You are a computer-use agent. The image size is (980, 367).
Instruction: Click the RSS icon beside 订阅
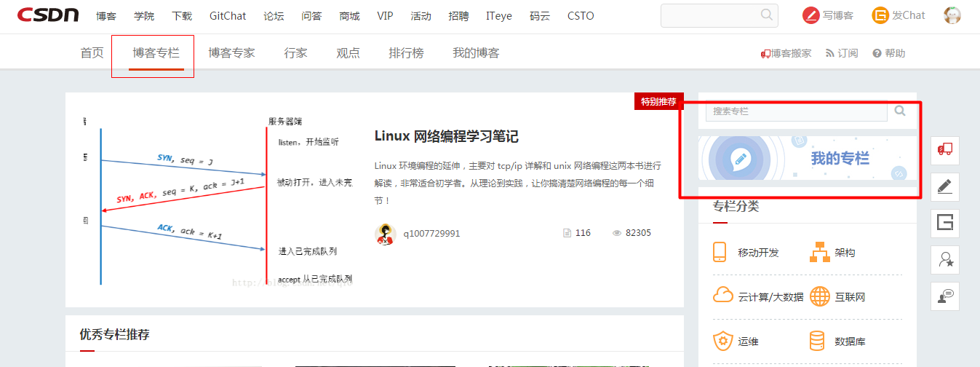(x=830, y=53)
